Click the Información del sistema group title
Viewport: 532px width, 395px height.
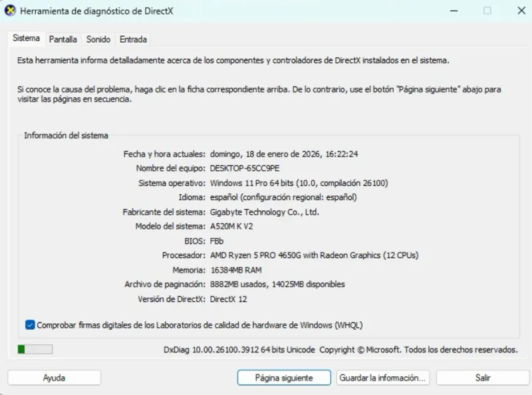tap(66, 136)
